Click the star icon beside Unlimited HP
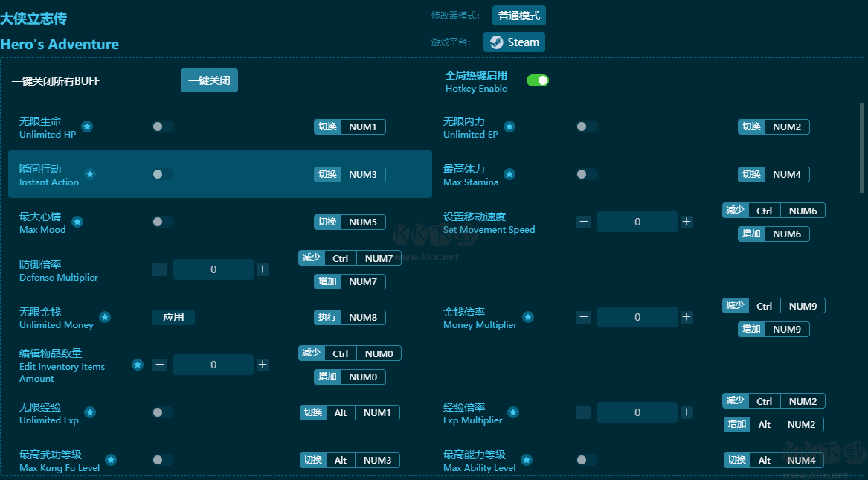This screenshot has height=480, width=868. [x=87, y=127]
